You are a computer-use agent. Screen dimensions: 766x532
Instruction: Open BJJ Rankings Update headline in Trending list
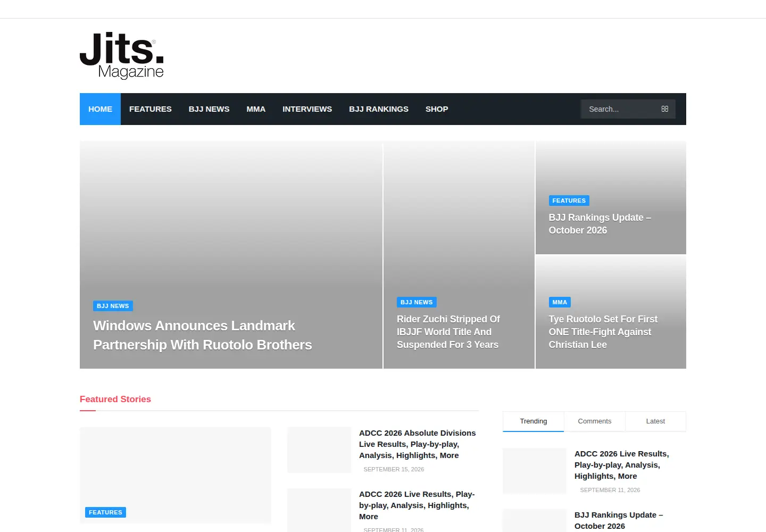619,520
